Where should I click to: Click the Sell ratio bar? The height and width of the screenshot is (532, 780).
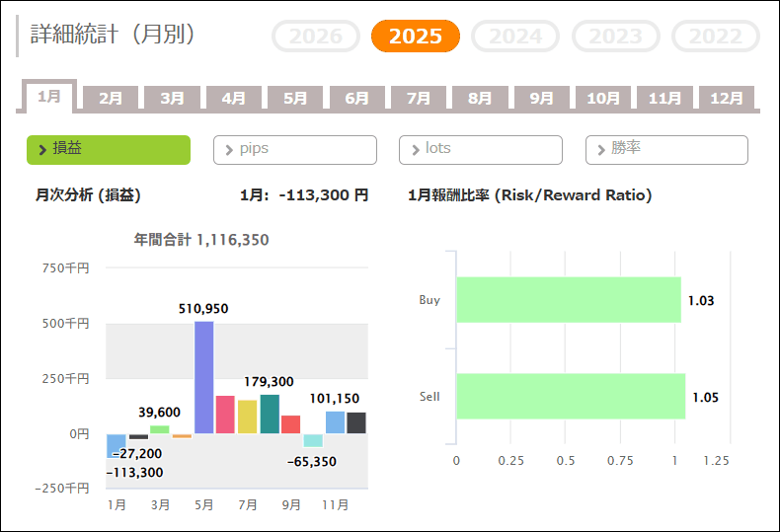(x=570, y=396)
